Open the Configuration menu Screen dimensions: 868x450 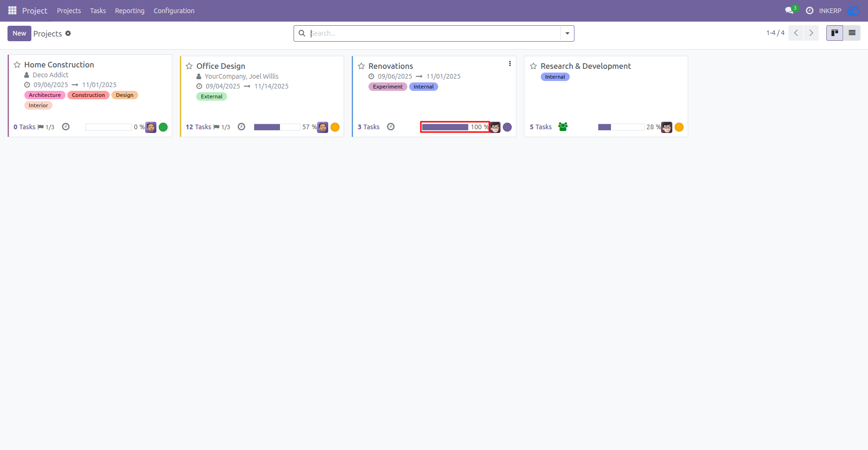(x=174, y=10)
